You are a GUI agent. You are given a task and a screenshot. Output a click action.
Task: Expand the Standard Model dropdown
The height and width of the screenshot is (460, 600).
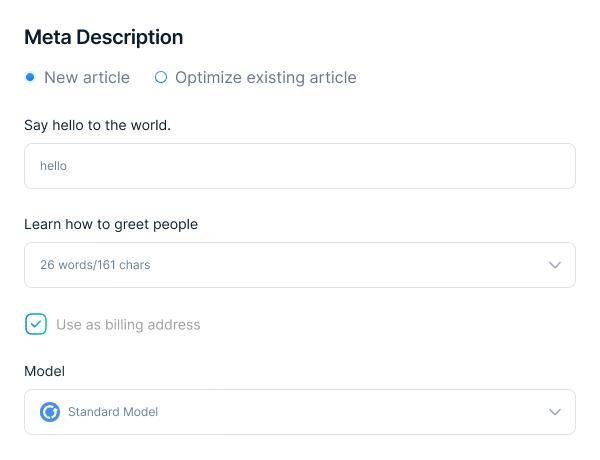(299, 412)
